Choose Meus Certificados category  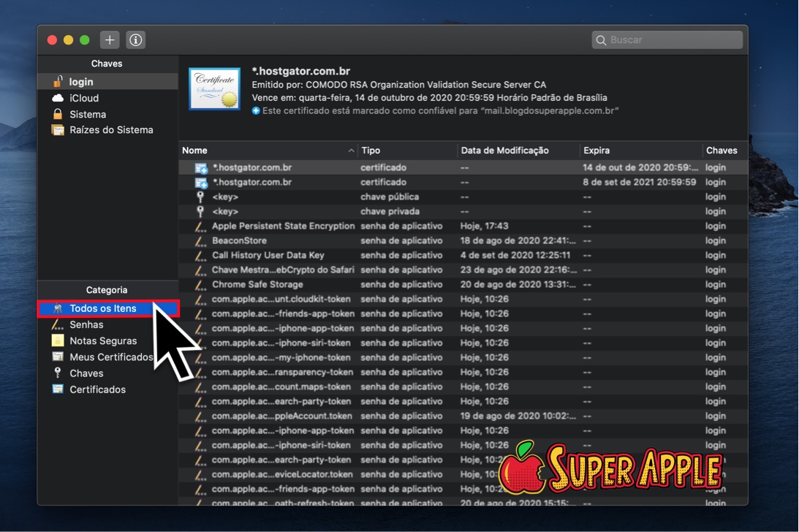110,357
